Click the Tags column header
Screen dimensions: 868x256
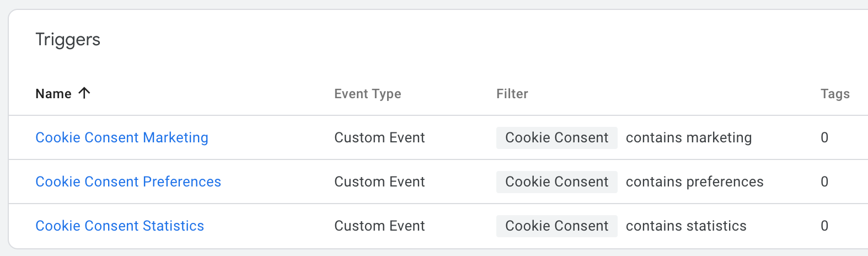click(835, 94)
